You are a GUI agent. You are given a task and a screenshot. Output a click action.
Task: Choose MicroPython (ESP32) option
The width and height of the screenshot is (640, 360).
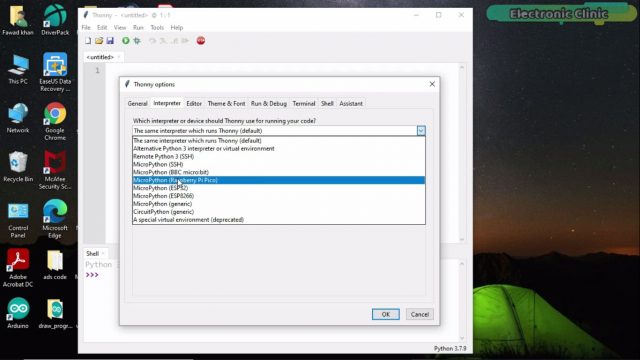tap(279, 188)
